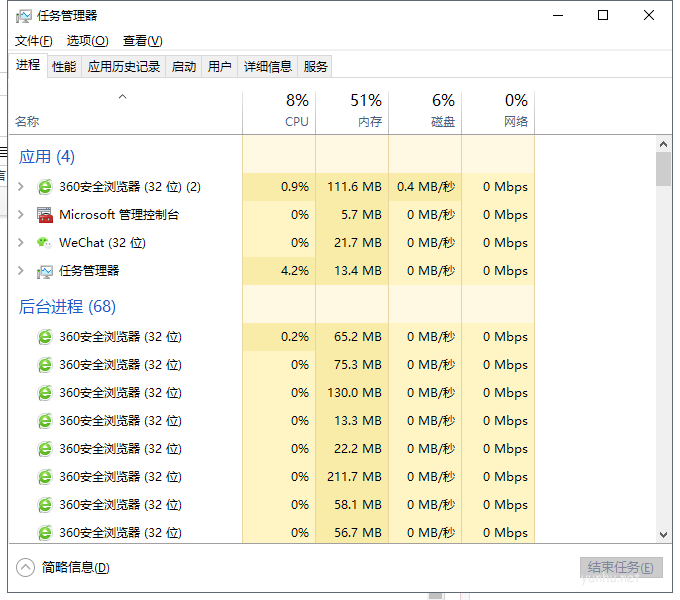This screenshot has height=600, width=680.
Task: Sort by the 磁盘 6% column header
Action: 425,112
